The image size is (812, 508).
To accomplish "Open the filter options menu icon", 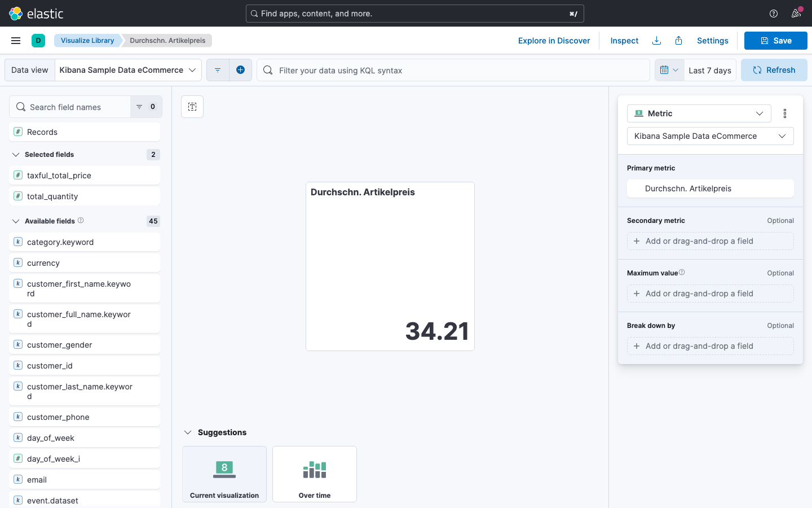I will pos(218,70).
